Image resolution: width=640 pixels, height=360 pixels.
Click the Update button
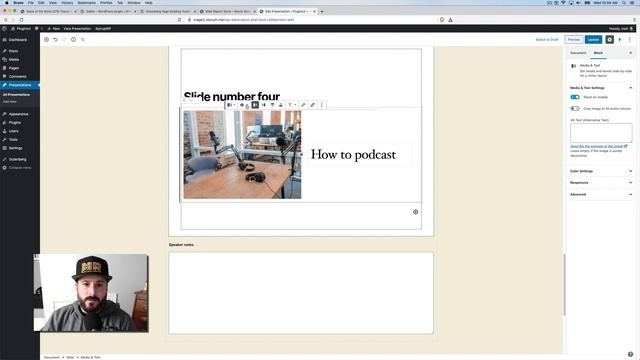(593, 40)
